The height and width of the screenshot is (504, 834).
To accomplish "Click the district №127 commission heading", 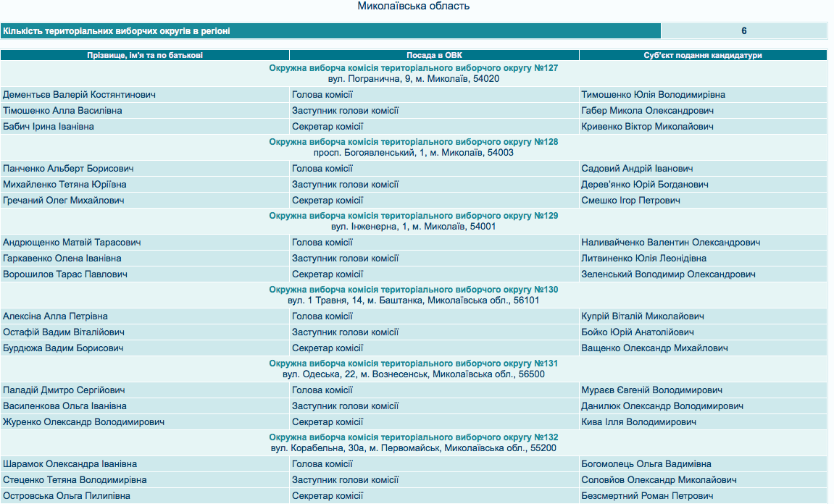I will 413,68.
